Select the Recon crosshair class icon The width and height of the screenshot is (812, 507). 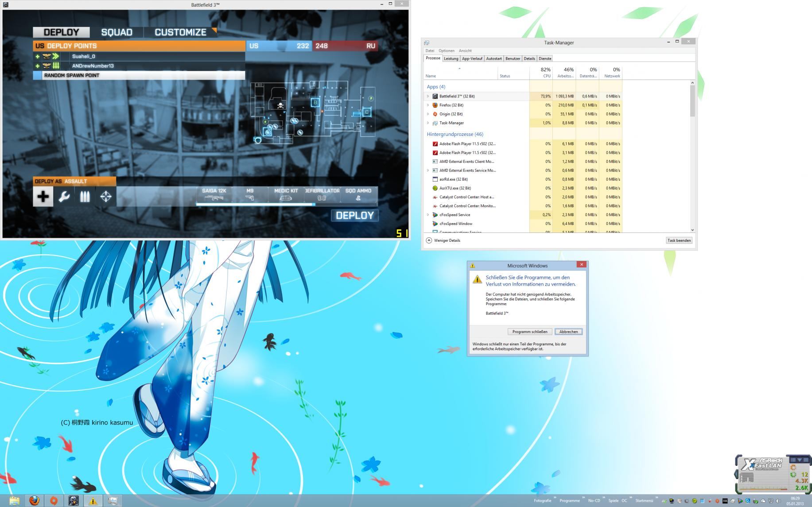click(x=106, y=197)
